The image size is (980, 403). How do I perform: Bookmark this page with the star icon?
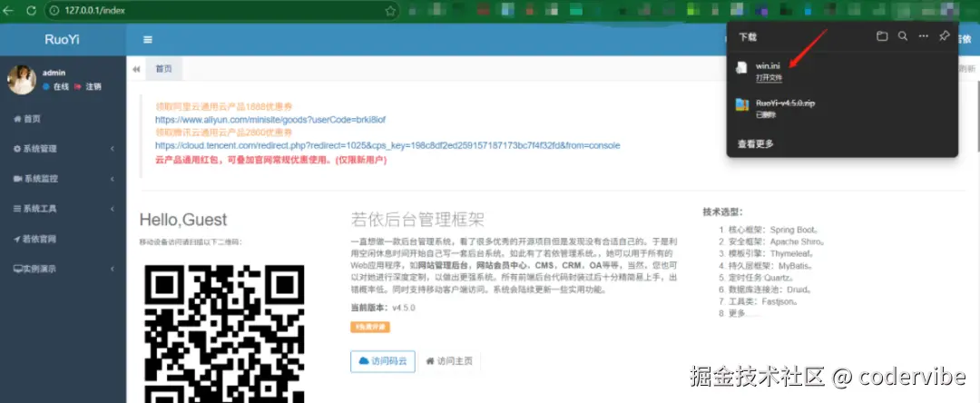click(x=390, y=11)
